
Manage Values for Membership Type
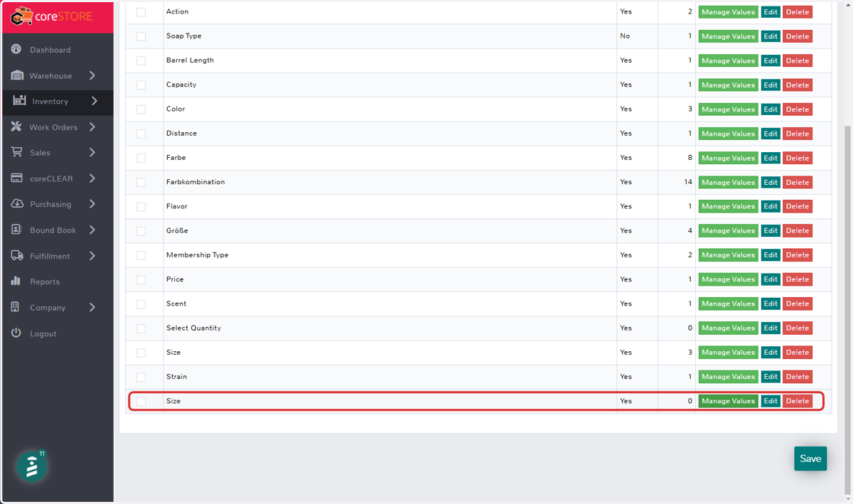pos(728,255)
